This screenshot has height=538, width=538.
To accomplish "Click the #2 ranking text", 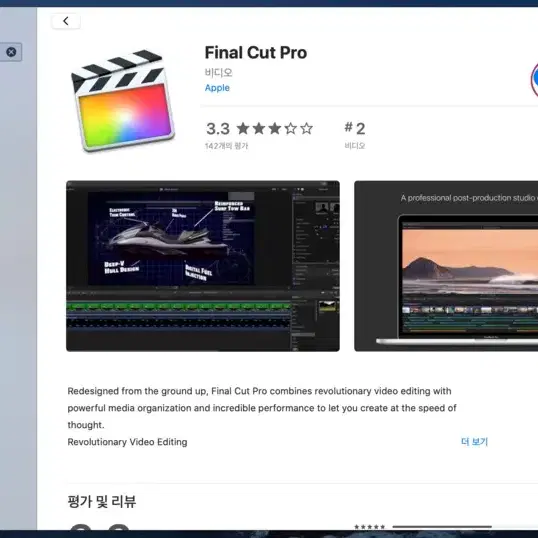I will [x=355, y=129].
